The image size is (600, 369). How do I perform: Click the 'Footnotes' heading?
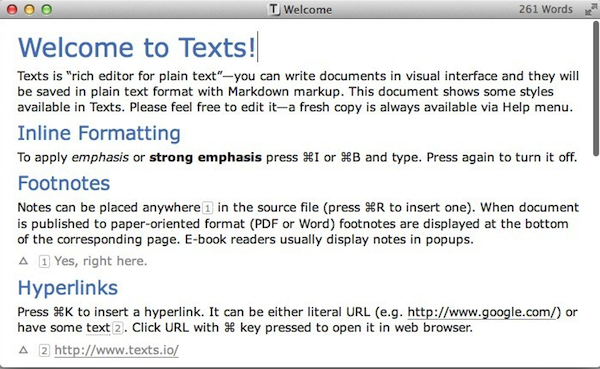pos(64,183)
